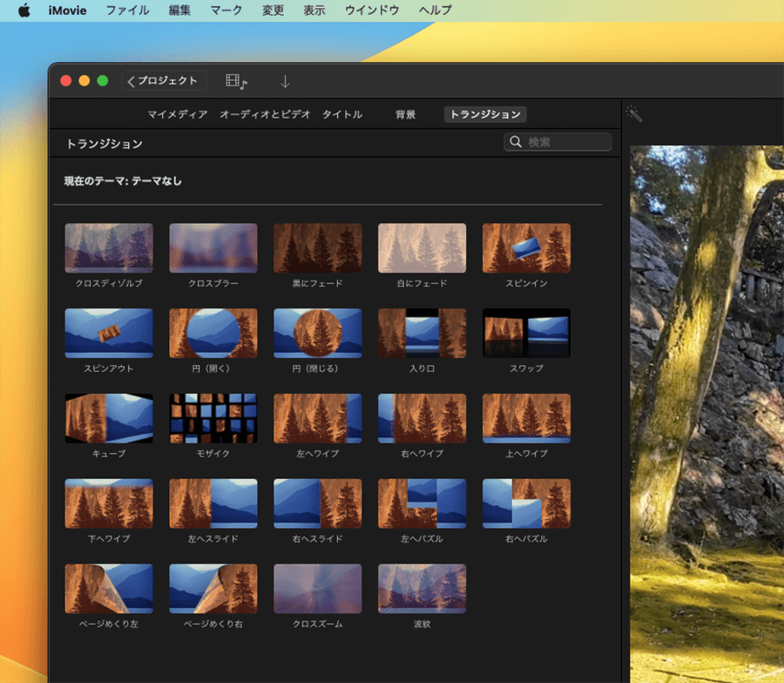784x683 pixels.
Task: Click the magnifier icon in search field
Action: click(x=516, y=142)
